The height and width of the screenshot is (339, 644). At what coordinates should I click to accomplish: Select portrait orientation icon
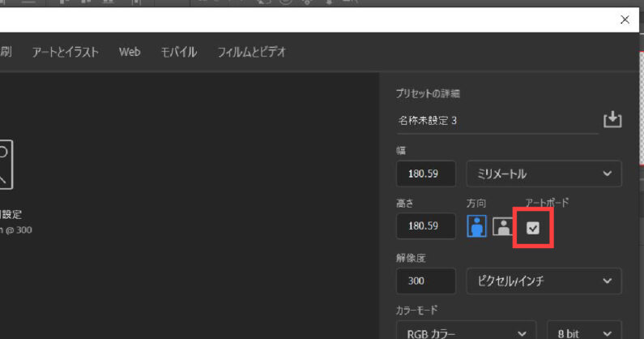(476, 226)
